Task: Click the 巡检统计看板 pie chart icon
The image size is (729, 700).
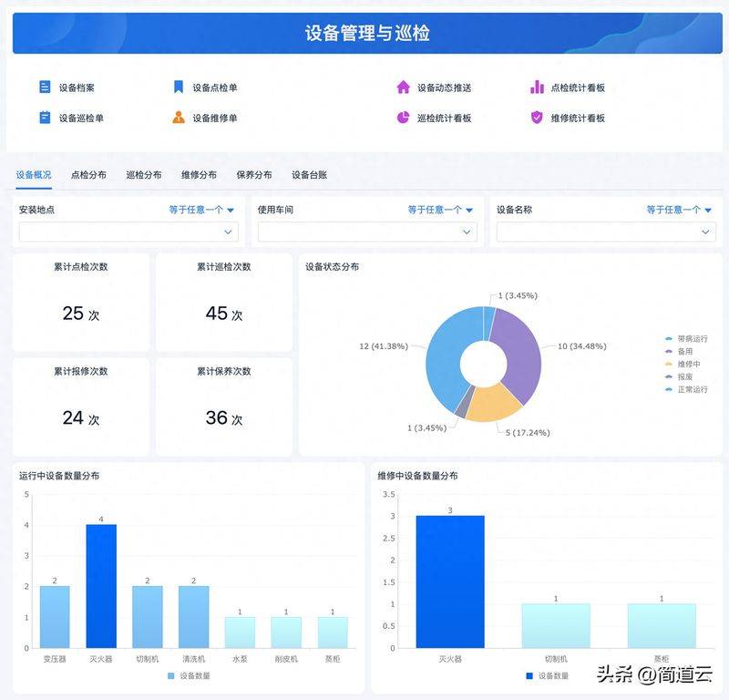Action: coord(403,118)
